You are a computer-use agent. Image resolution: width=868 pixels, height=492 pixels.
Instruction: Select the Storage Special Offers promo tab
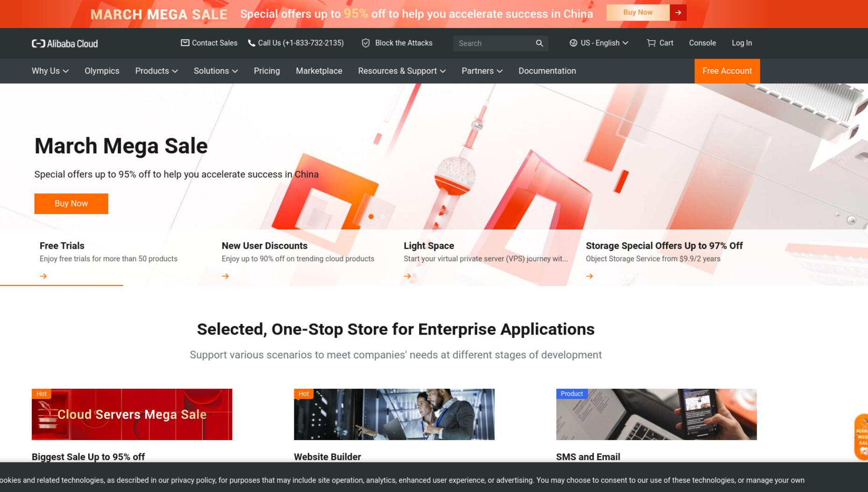click(x=664, y=260)
